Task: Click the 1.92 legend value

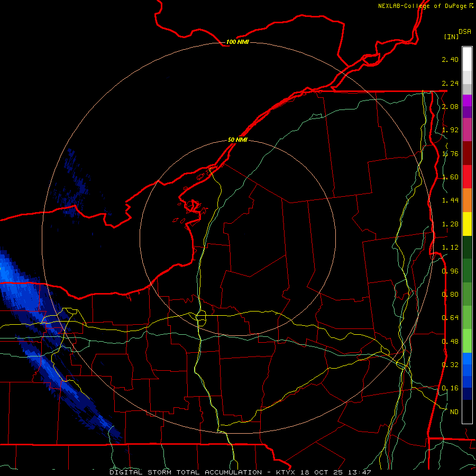Action: pos(450,130)
